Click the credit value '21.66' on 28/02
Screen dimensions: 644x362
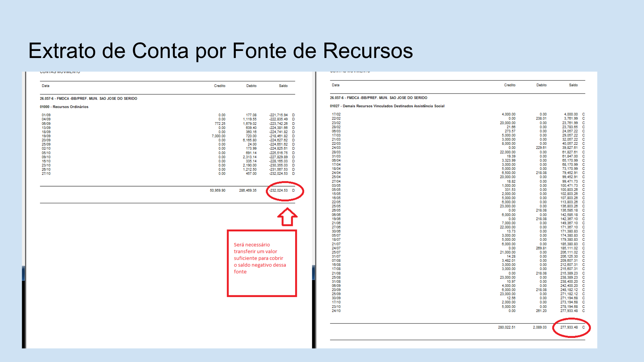pyautogui.click(x=511, y=127)
